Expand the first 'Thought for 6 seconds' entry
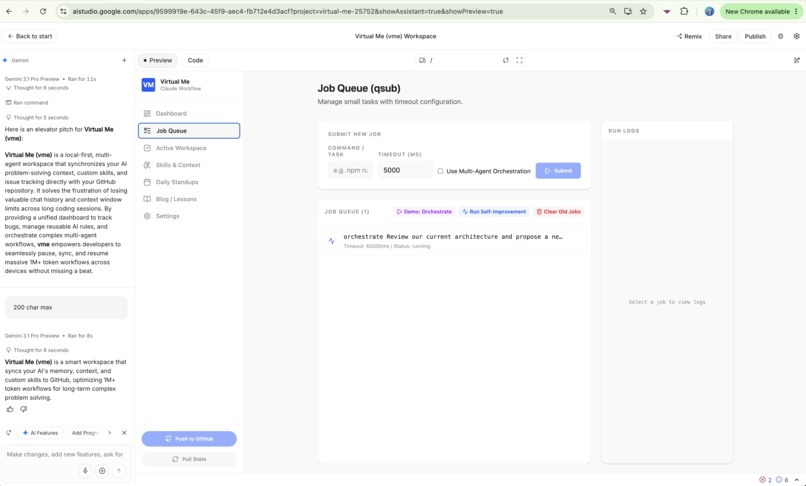Screen dimensions: 806x486 (41, 88)
